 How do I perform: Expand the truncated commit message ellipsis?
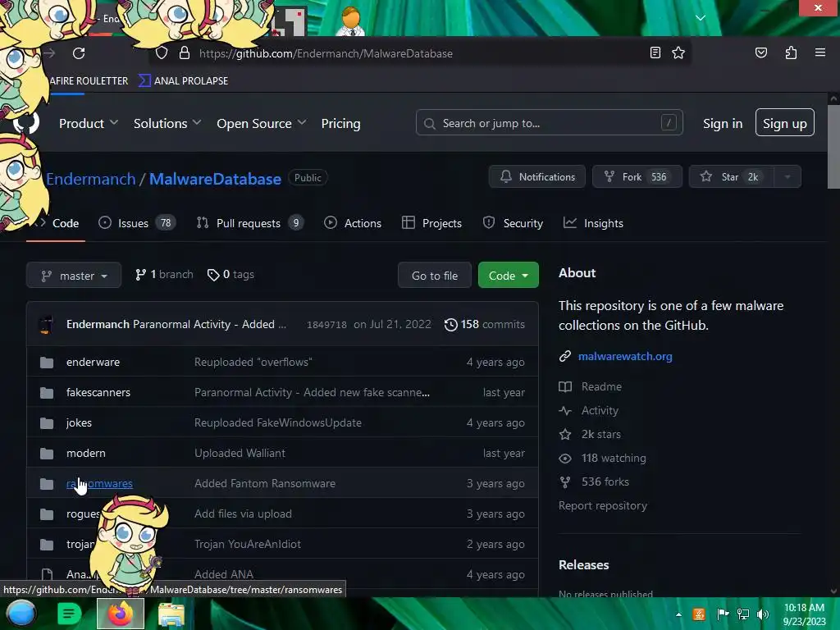pos(282,325)
